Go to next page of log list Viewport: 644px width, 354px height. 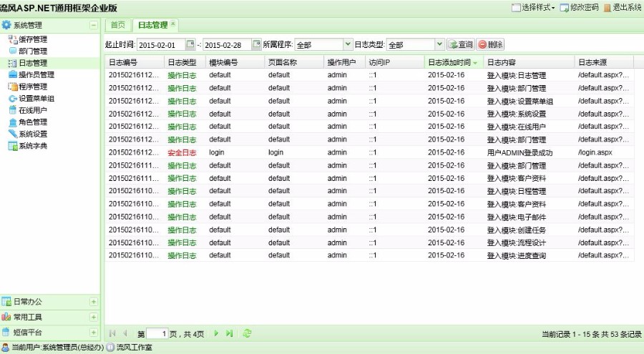216,333
